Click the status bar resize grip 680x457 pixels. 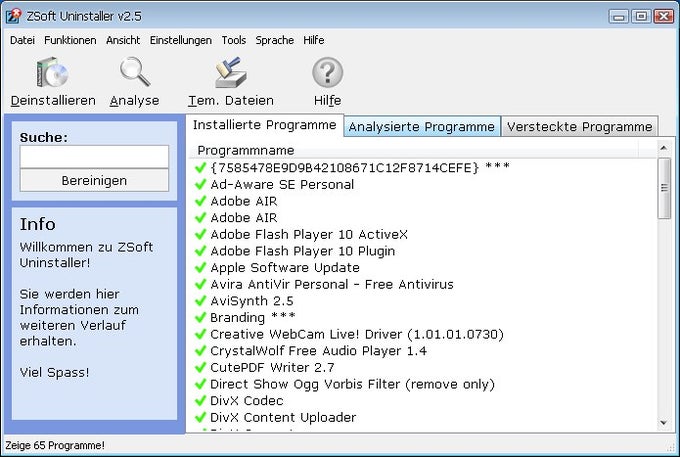[x=672, y=447]
